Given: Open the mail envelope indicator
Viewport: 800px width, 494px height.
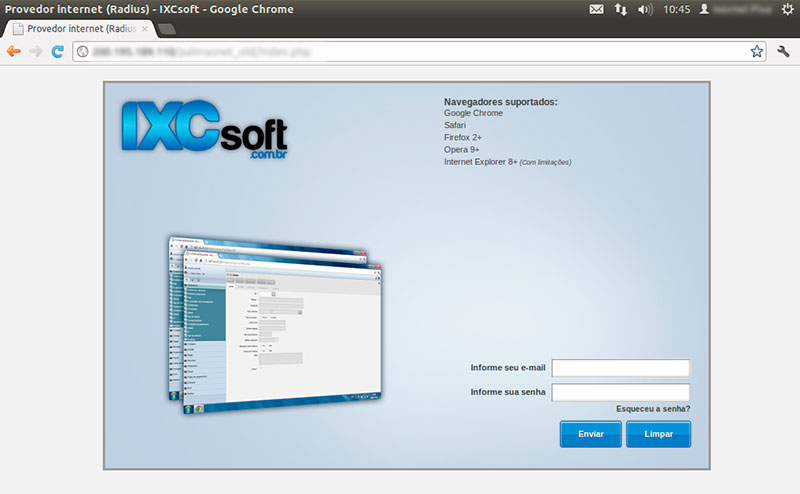Looking at the screenshot, I should click(596, 9).
